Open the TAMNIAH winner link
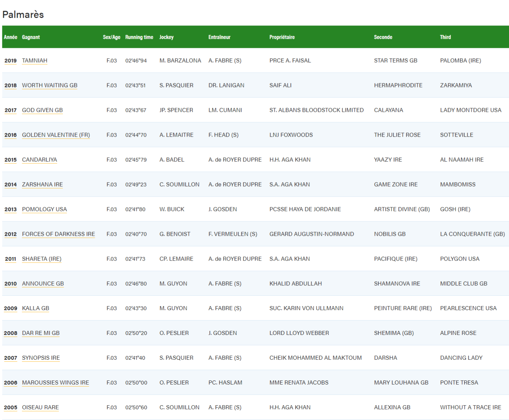This screenshot has width=509, height=420. [x=35, y=61]
